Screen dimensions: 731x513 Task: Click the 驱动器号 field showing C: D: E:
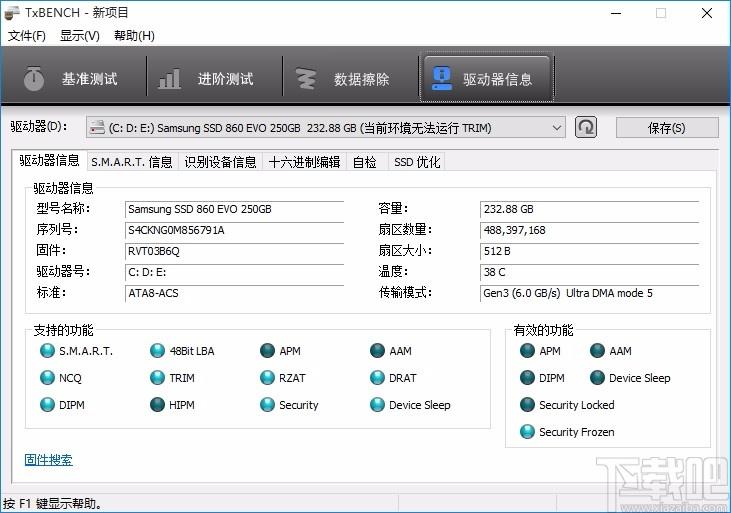tap(234, 272)
